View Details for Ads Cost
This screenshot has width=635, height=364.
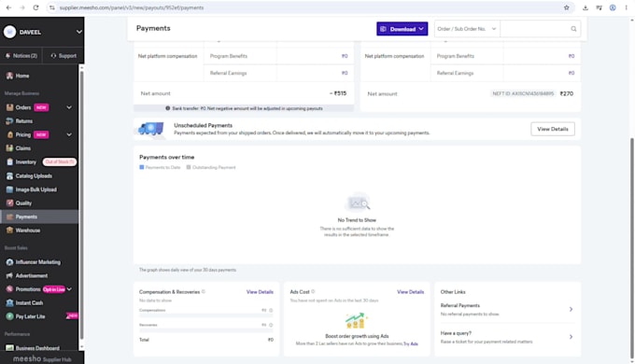[410, 292]
